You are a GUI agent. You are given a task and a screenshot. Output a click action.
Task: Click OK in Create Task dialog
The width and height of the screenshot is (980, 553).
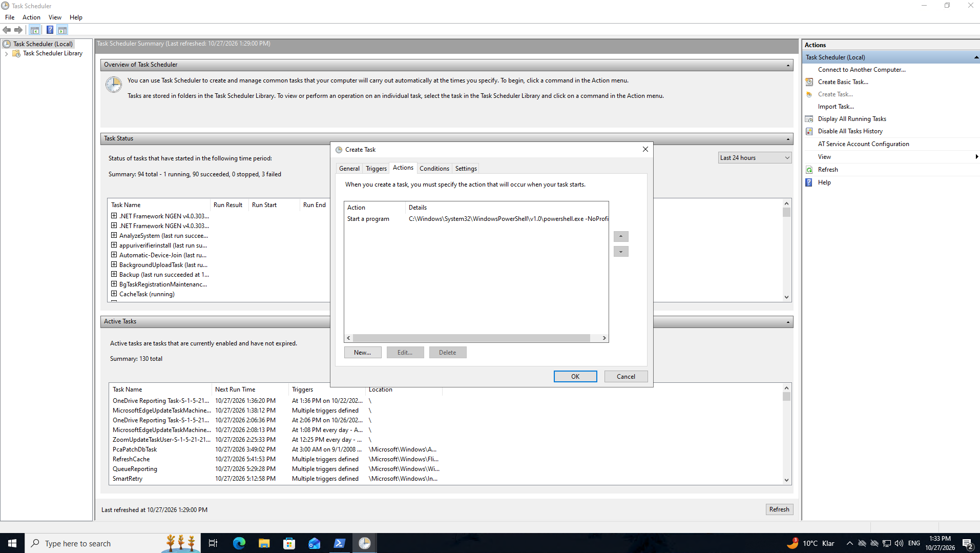[x=575, y=377]
